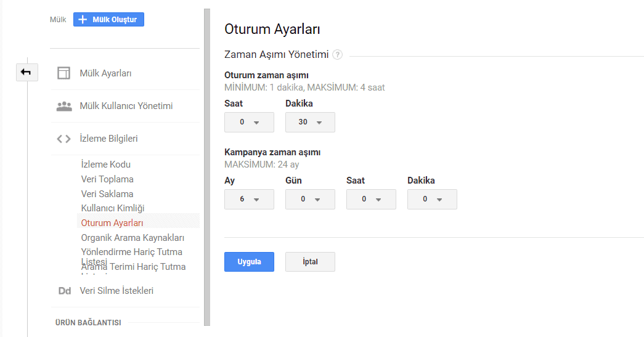Open Organik Arama Kaynakları page
This screenshot has width=644, height=337.
click(132, 238)
